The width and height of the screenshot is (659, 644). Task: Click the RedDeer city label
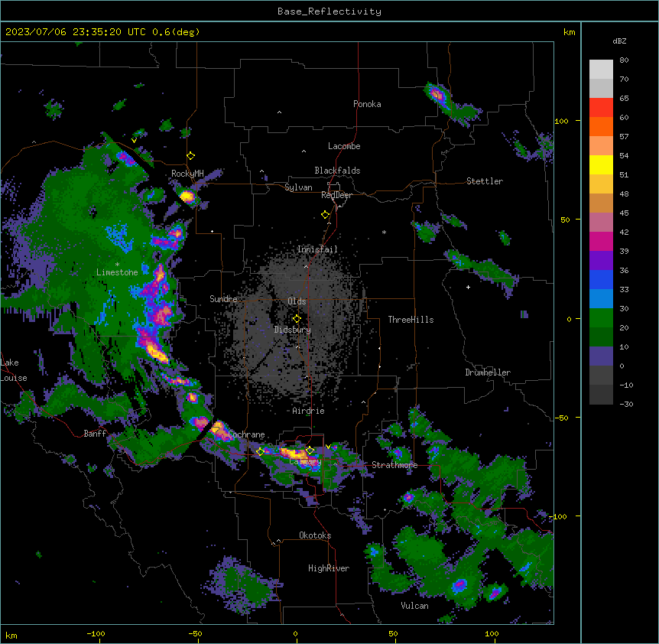[336, 195]
